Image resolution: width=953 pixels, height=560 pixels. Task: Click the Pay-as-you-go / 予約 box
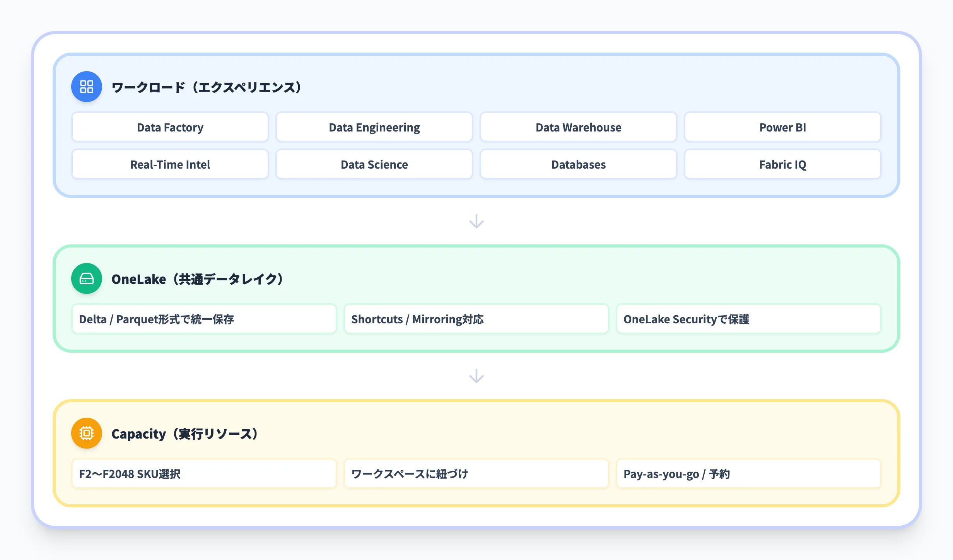pyautogui.click(x=749, y=473)
